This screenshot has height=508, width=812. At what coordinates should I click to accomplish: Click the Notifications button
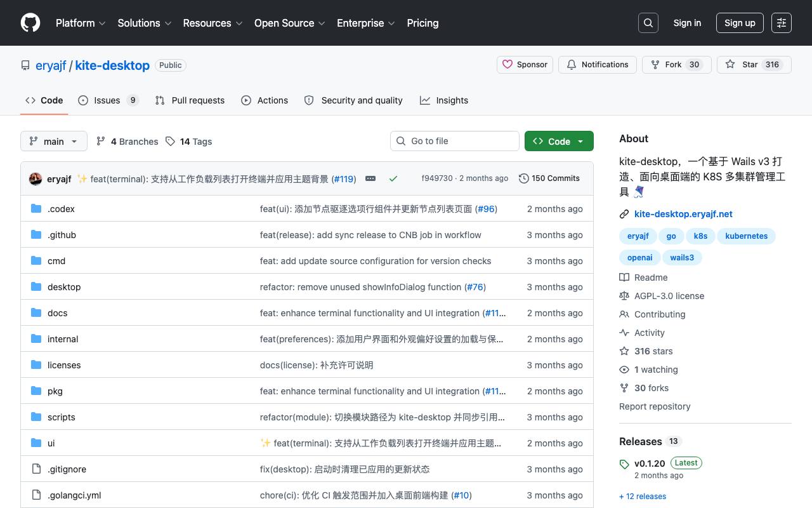coord(598,65)
